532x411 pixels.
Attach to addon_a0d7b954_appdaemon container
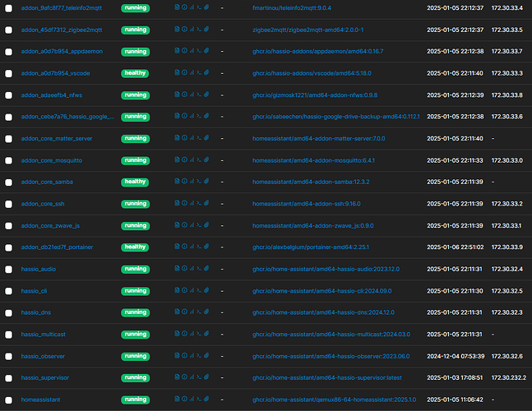206,51
